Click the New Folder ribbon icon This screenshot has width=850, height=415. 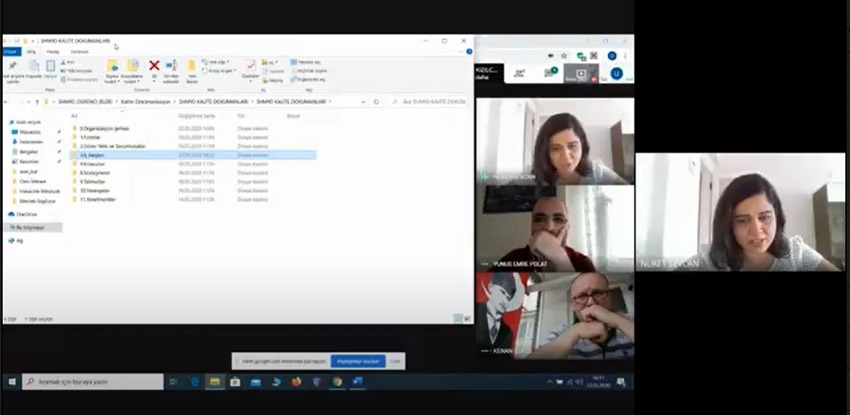[x=192, y=68]
